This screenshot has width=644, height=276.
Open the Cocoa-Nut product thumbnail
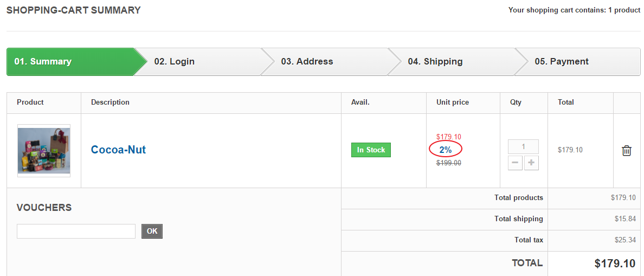tap(44, 151)
